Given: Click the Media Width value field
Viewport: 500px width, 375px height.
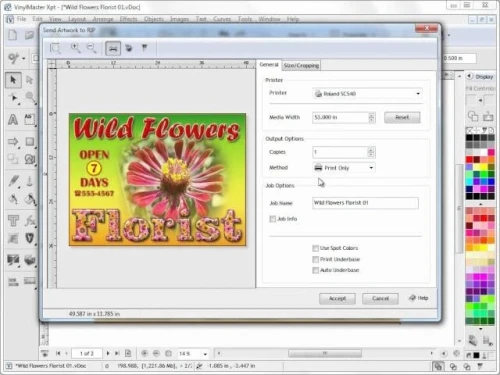Looking at the screenshot, I should click(x=340, y=117).
